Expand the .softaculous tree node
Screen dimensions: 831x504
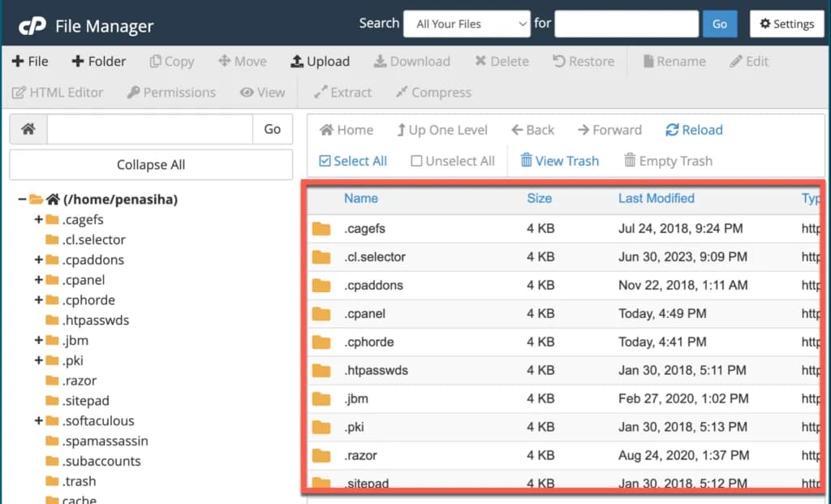38,421
